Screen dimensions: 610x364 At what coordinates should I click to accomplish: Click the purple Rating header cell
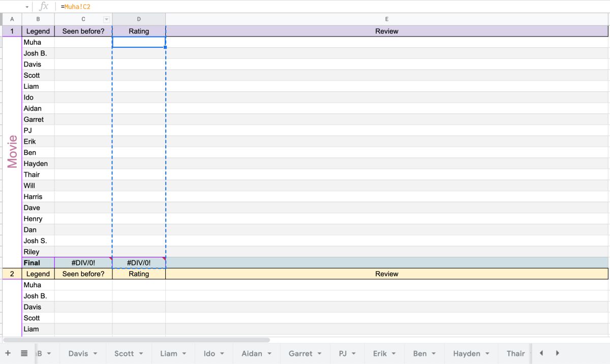coord(139,31)
